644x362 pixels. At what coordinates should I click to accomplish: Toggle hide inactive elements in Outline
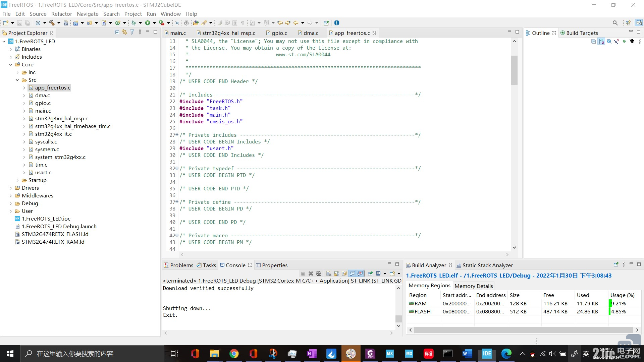632,42
